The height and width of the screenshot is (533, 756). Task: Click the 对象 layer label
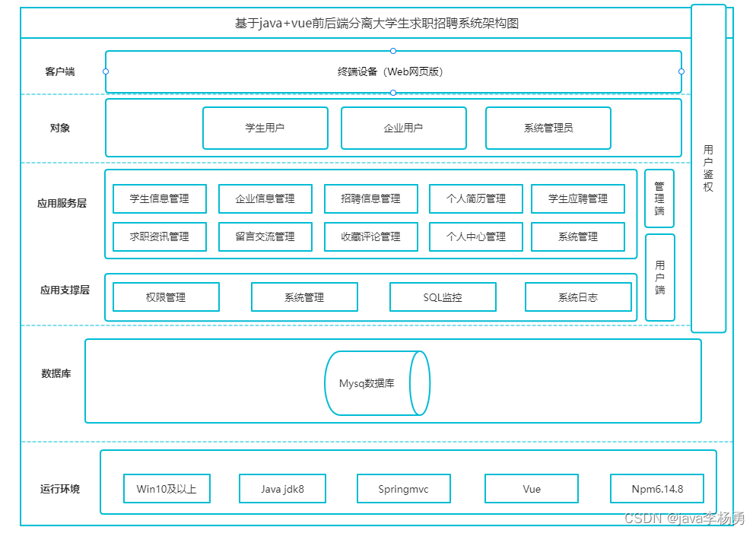click(x=60, y=128)
